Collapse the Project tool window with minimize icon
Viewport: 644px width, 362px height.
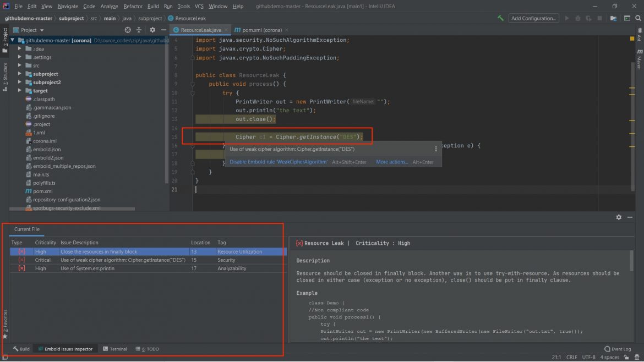[x=163, y=30]
